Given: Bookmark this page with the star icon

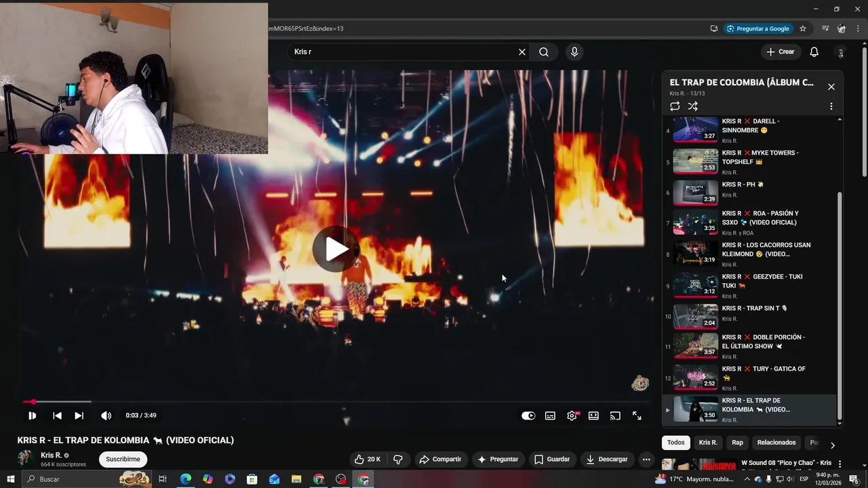Looking at the screenshot, I should (803, 28).
